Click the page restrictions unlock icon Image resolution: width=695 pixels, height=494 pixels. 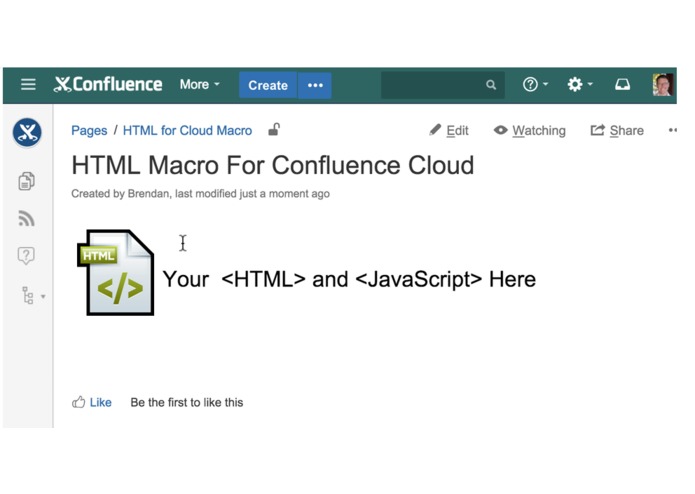click(274, 130)
